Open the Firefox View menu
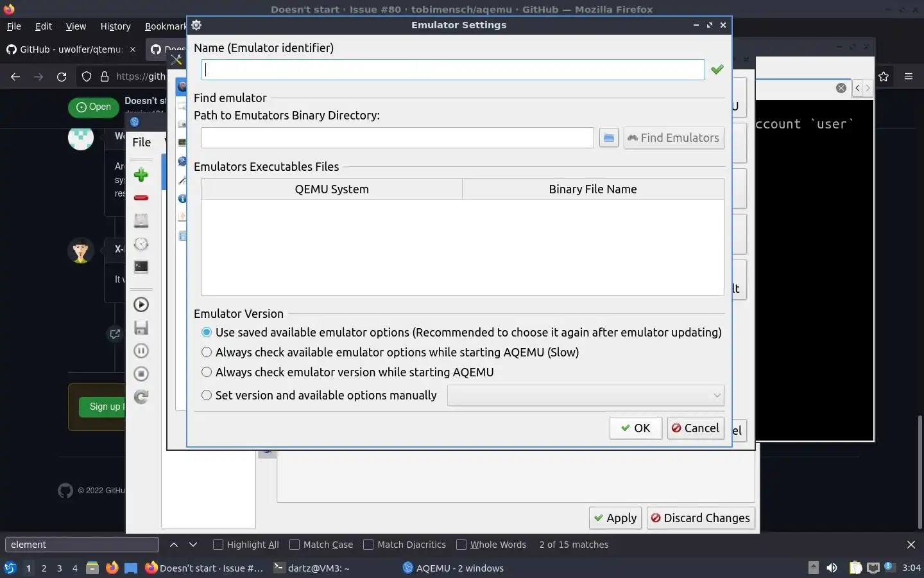 coord(76,26)
